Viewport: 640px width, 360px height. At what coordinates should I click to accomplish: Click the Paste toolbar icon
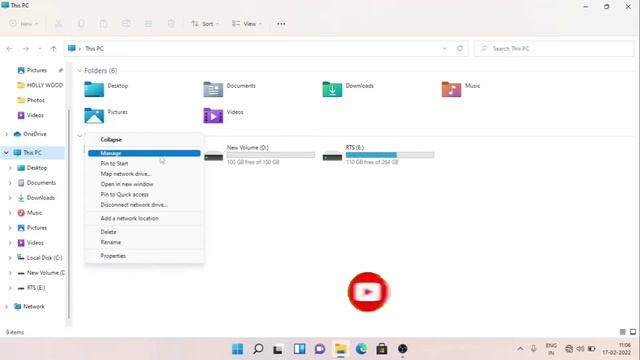pos(104,24)
